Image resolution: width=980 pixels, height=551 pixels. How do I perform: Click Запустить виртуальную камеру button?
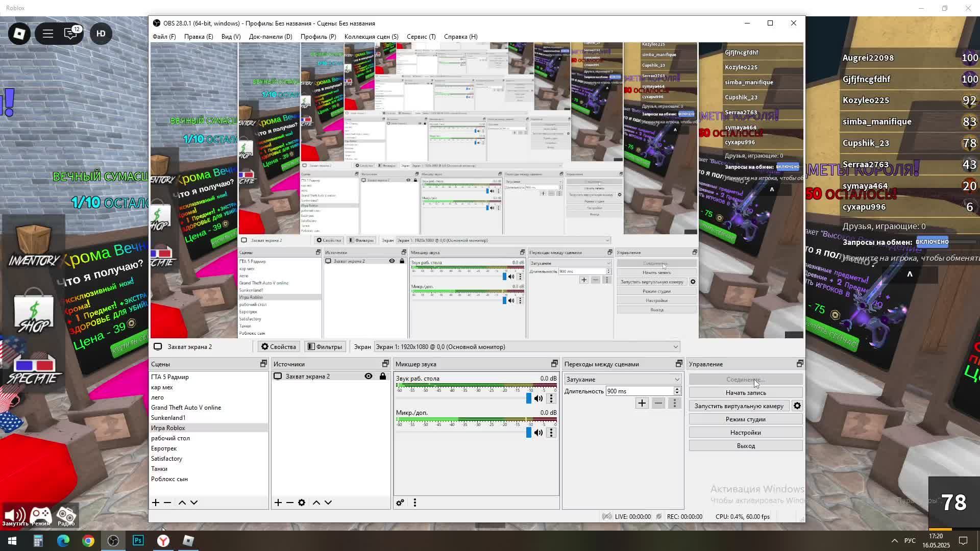coord(739,406)
